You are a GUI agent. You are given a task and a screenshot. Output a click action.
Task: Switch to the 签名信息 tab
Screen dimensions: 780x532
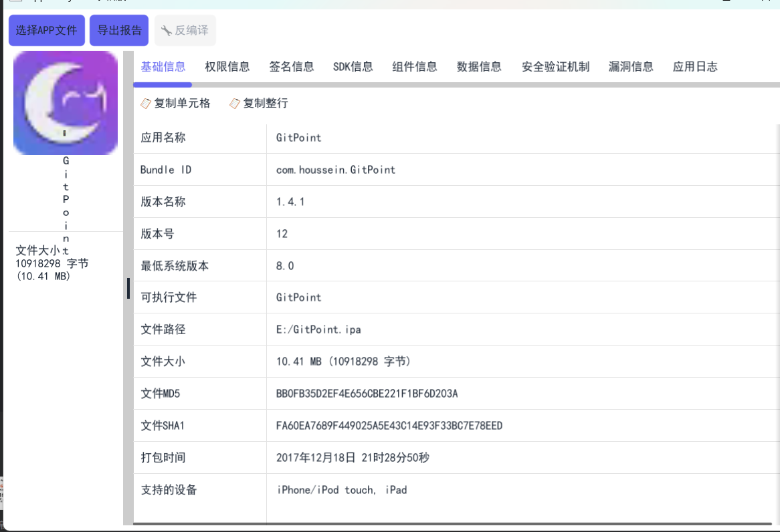pos(292,66)
